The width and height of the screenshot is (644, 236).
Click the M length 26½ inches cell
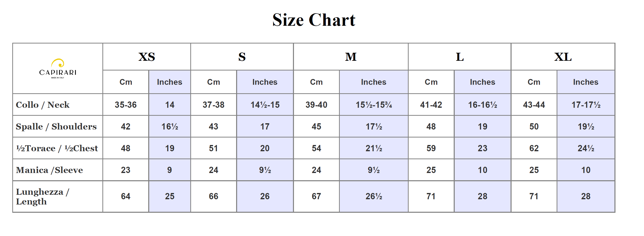pyautogui.click(x=374, y=196)
